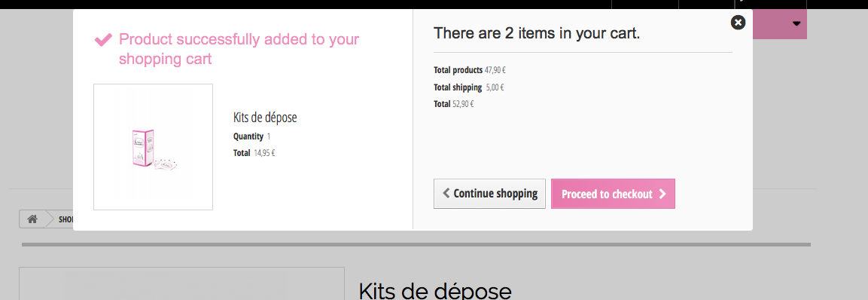This screenshot has height=300, width=868.
Task: Click the pink success checkmark icon
Action: pyautogui.click(x=104, y=40)
